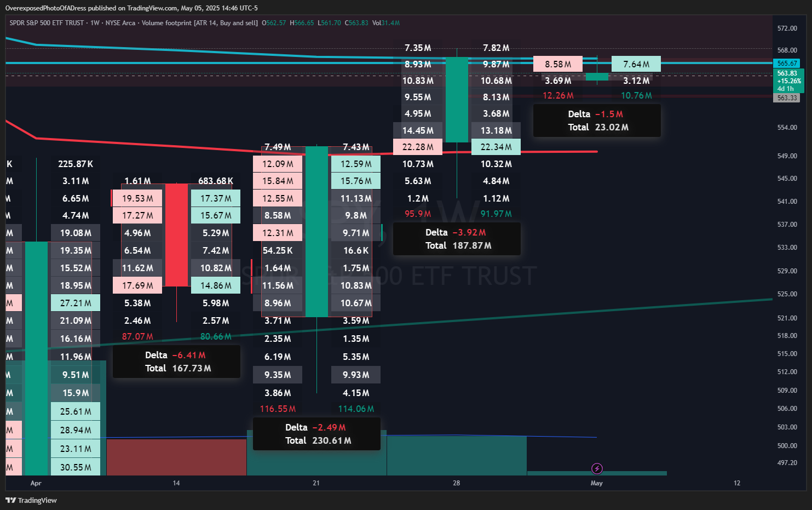Click the 572.00 price axis label

787,28
